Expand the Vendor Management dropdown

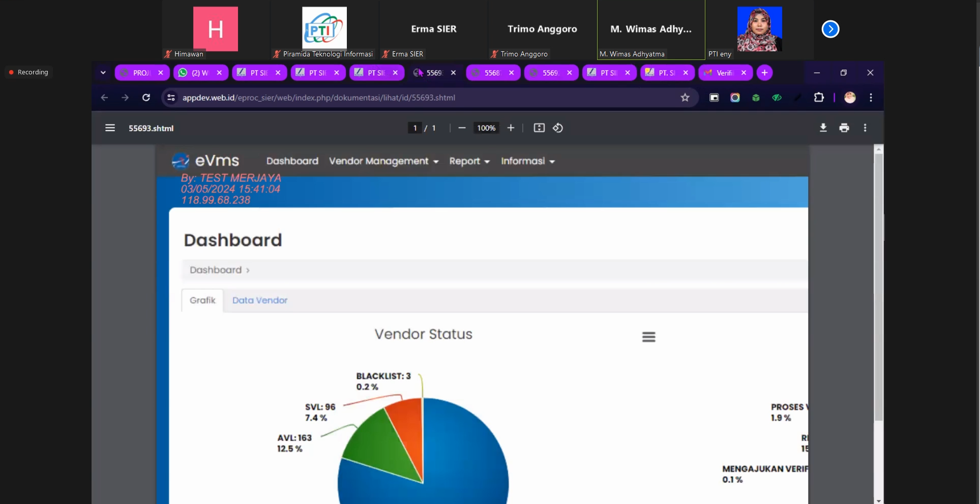coord(383,161)
